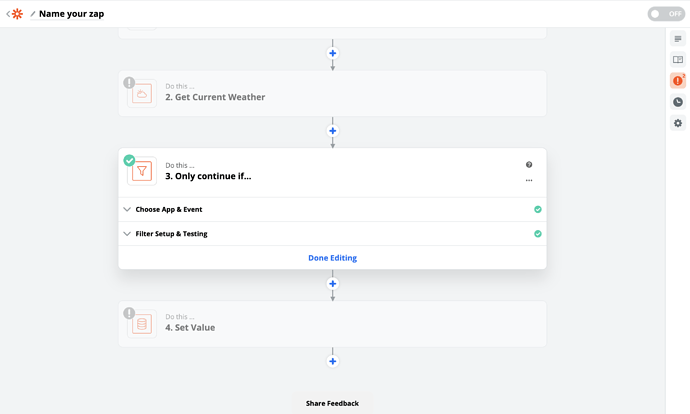Click the Zapier logo icon
Screen dimensions: 690x414
click(x=17, y=14)
